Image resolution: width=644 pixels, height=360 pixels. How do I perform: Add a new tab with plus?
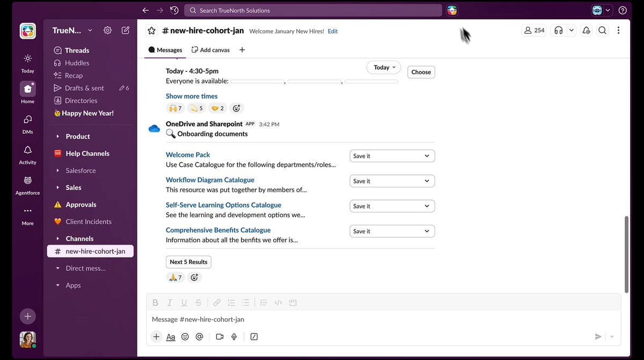(242, 50)
